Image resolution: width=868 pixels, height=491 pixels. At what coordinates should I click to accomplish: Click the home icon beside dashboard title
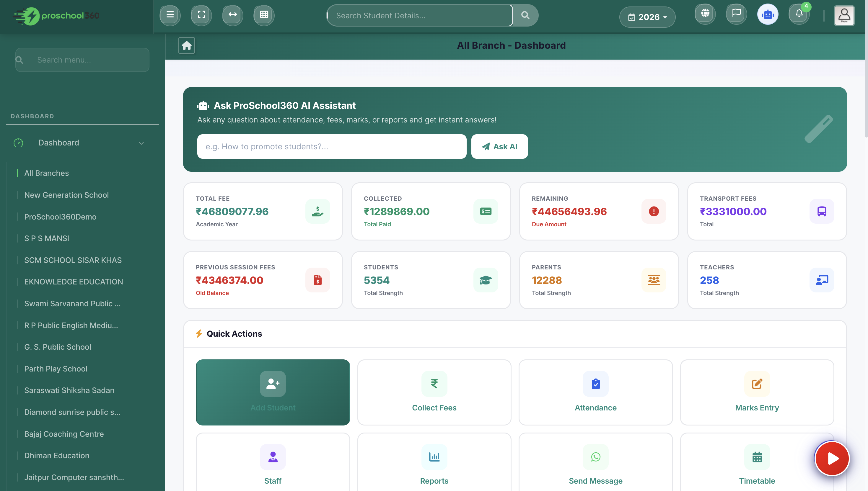(187, 45)
